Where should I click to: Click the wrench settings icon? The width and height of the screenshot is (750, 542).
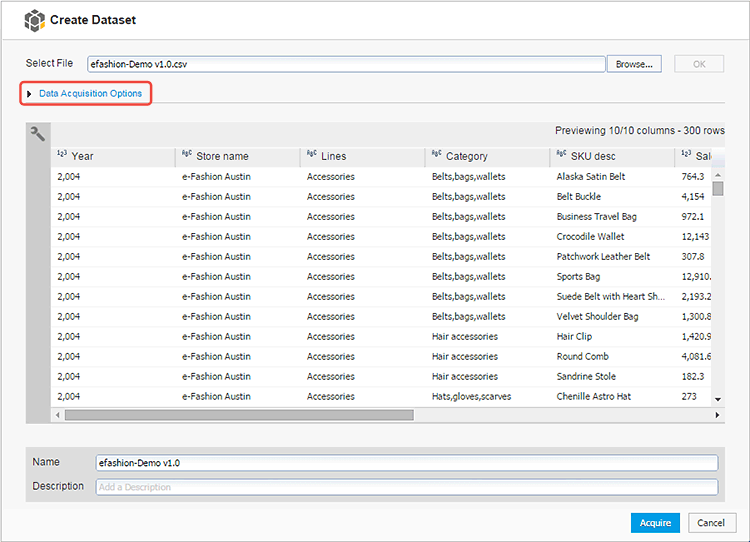click(38, 134)
